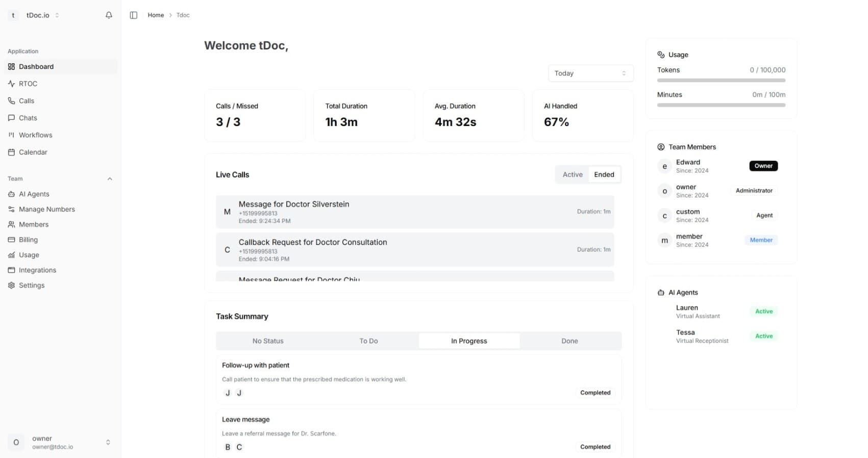This screenshot has width=868, height=458.
Task: Open the Calendar page
Action: point(33,152)
